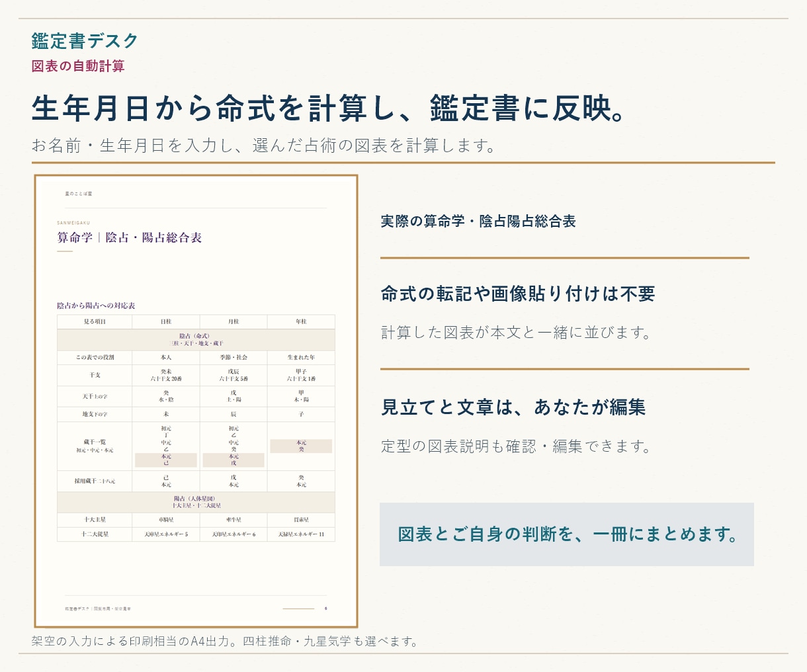Click the 十二大従星 row label
Image resolution: width=807 pixels, height=672 pixels.
pos(95,534)
